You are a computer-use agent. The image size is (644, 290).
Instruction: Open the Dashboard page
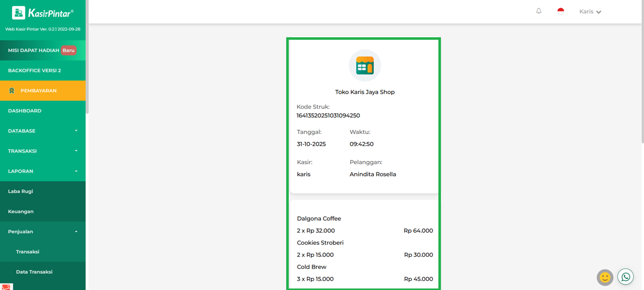click(x=25, y=111)
